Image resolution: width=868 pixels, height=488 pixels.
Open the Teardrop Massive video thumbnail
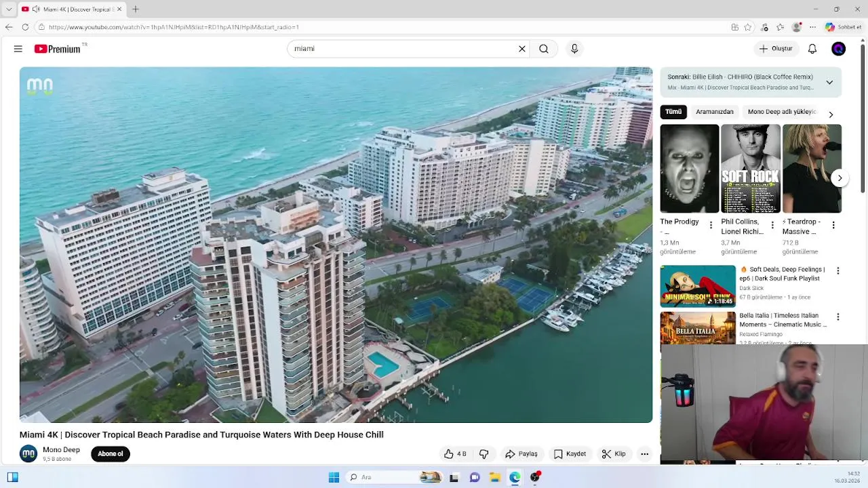pyautogui.click(x=812, y=169)
